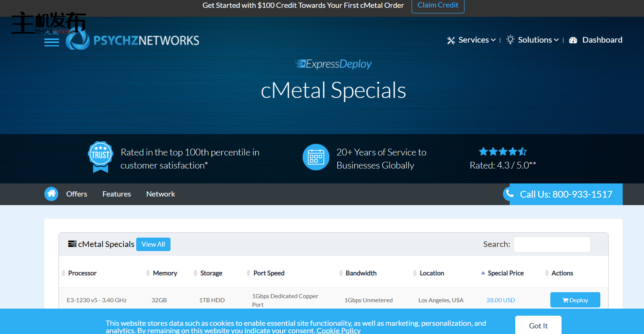Sort table by Location column
The image size is (644, 334).
[x=432, y=273]
